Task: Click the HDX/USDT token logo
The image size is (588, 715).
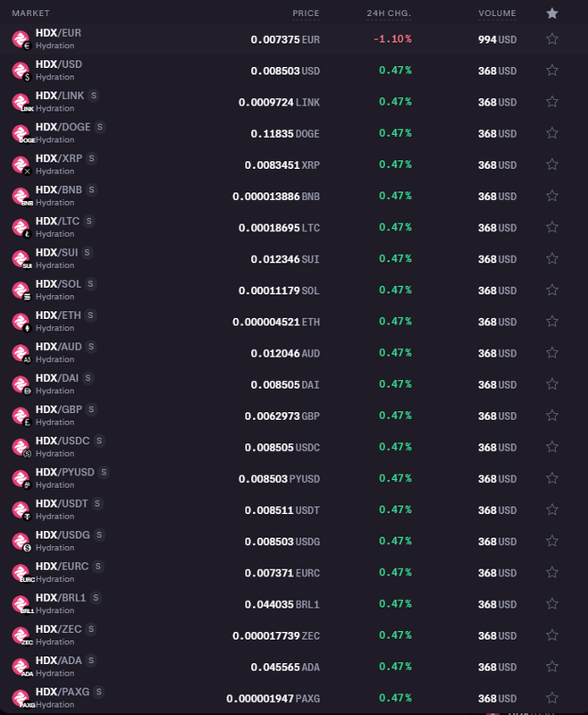Action: (x=21, y=510)
